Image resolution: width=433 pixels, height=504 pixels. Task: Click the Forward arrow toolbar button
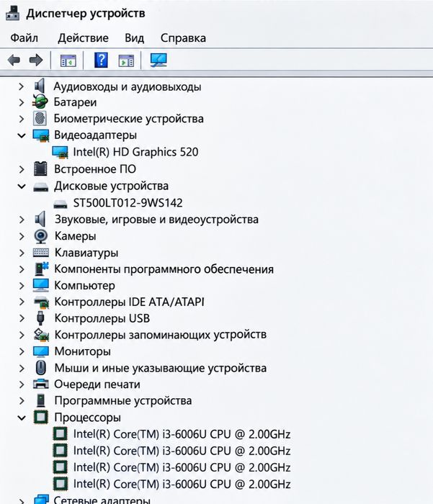[x=36, y=60]
